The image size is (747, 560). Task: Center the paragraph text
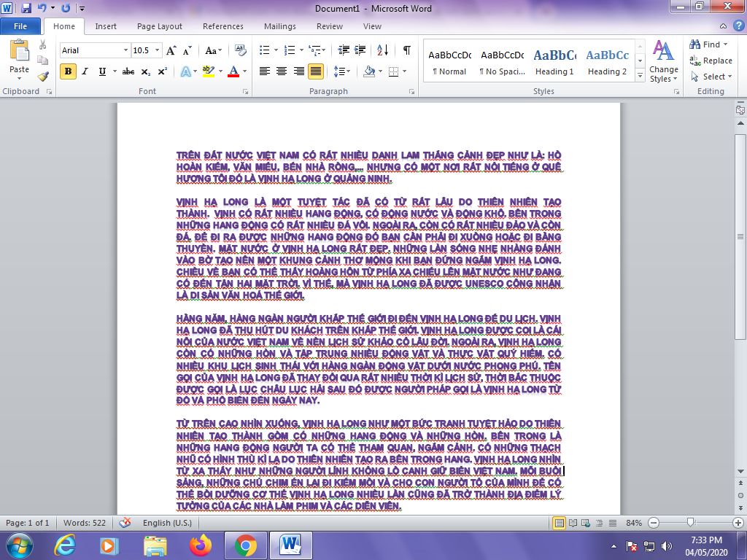(282, 71)
